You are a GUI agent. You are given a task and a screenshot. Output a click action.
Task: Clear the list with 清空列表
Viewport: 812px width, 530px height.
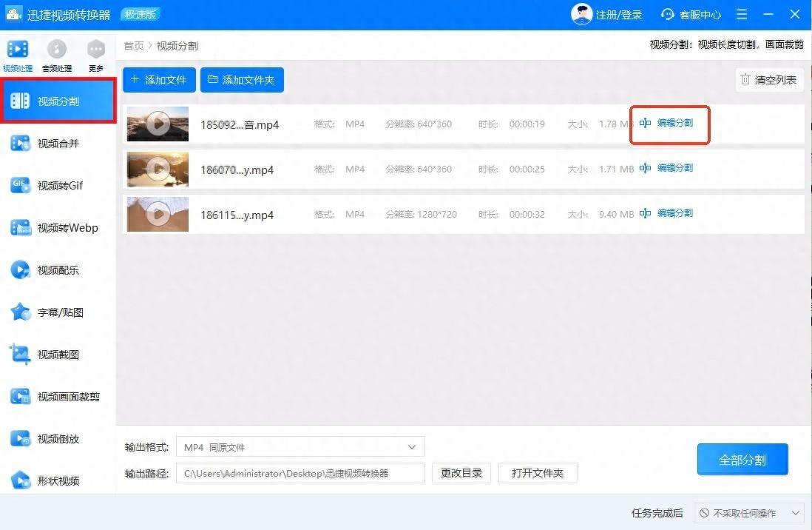tap(769, 80)
